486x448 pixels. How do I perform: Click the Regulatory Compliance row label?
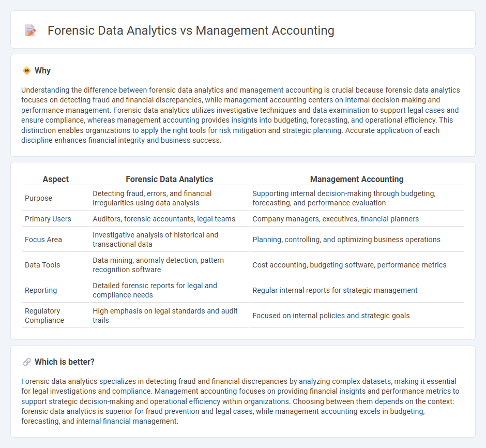44,316
